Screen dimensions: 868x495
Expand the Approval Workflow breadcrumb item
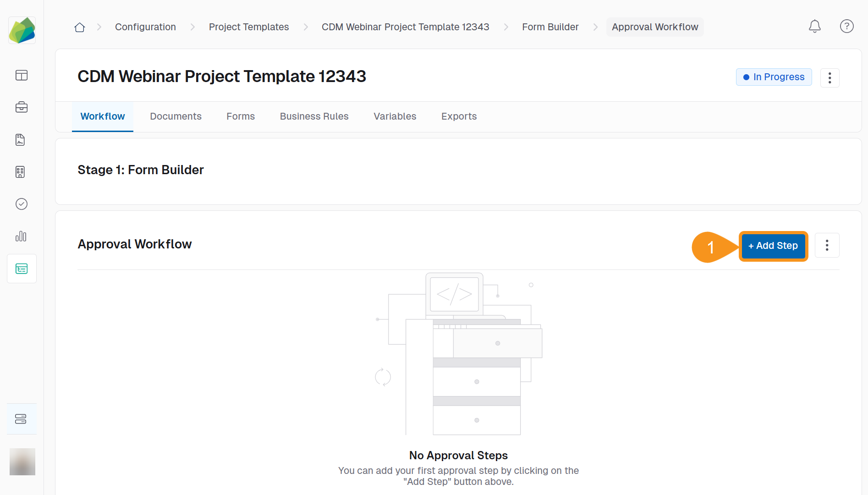click(x=654, y=27)
